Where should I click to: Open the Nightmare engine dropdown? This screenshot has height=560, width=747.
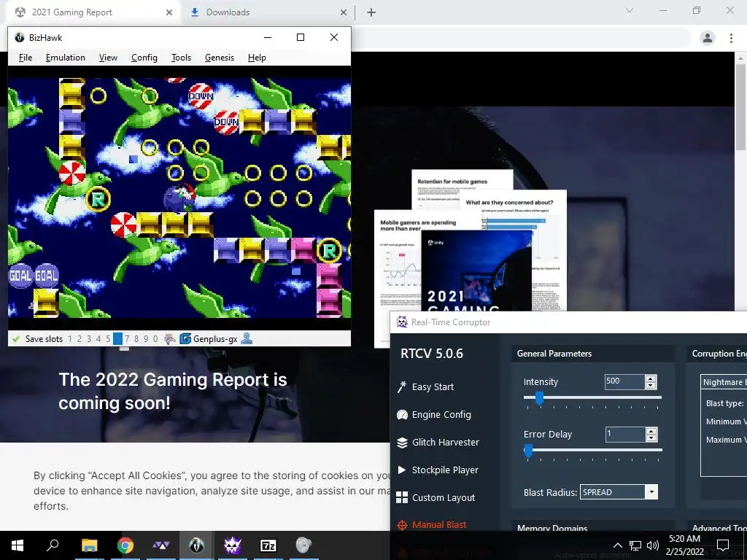[724, 382]
